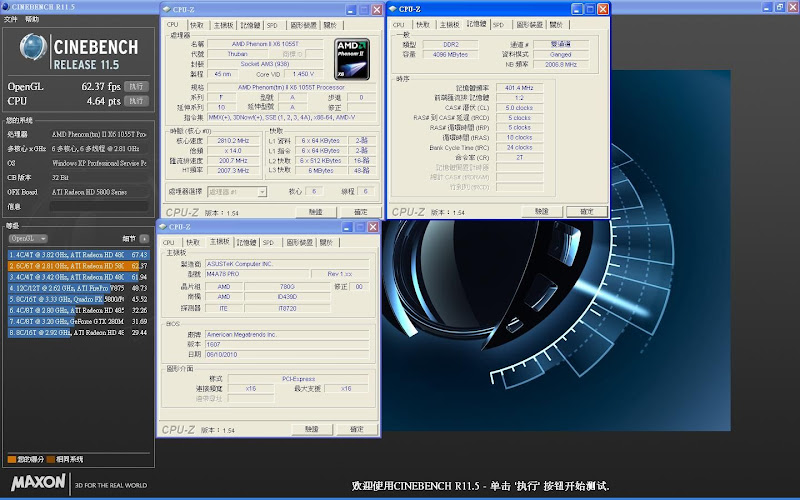Select ranking row 3 scoring 61.94

click(x=79, y=277)
